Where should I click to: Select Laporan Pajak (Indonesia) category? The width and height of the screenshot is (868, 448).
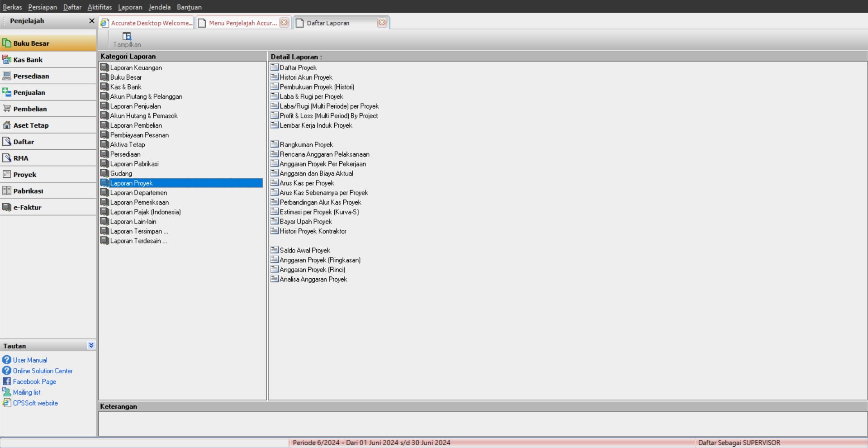click(x=145, y=212)
